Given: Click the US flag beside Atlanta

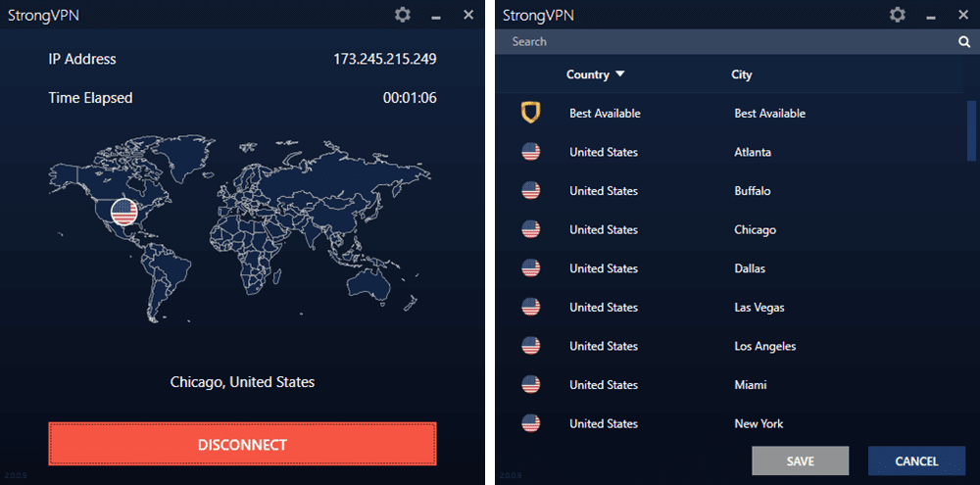Looking at the screenshot, I should (x=530, y=152).
